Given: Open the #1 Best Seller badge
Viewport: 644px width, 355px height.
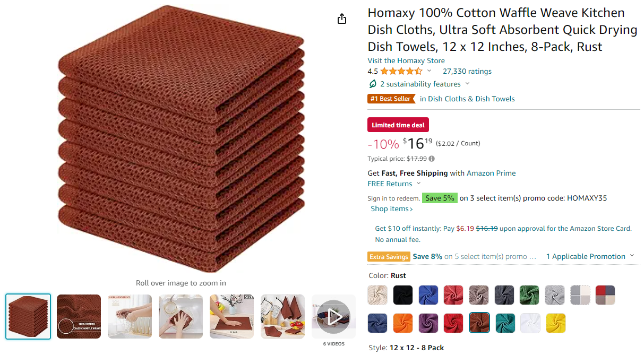Looking at the screenshot, I should point(391,99).
